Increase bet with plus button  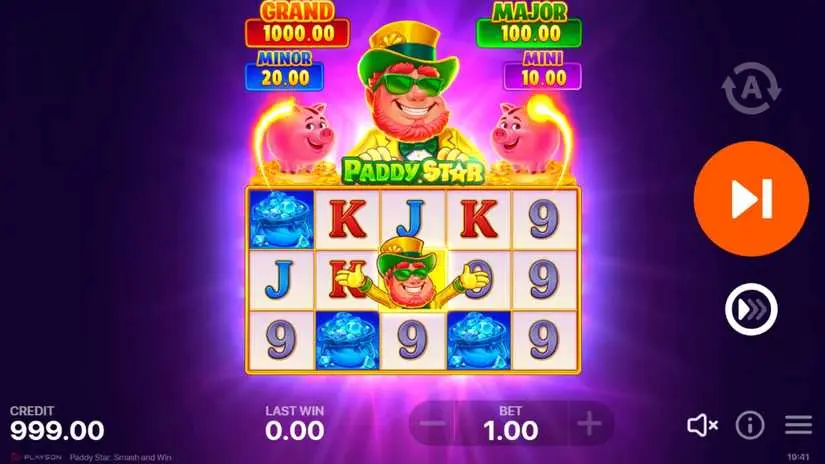pyautogui.click(x=589, y=423)
